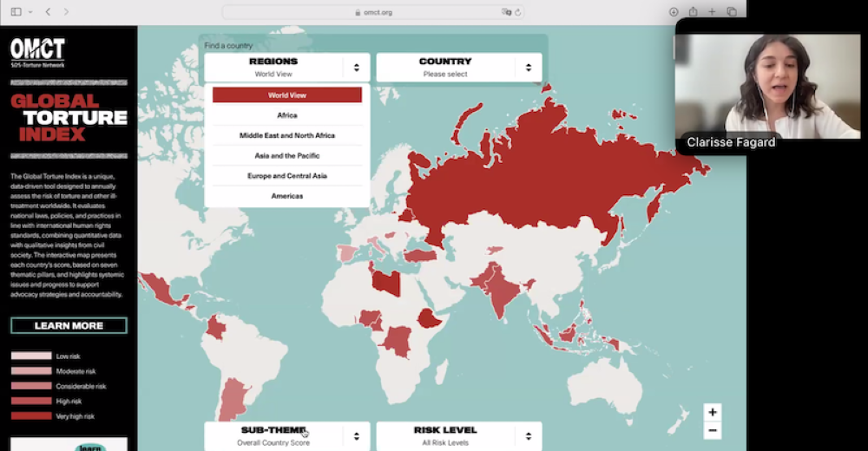Click Clarisse Fagard video thumbnail
The height and width of the screenshot is (451, 868).
pos(767,87)
